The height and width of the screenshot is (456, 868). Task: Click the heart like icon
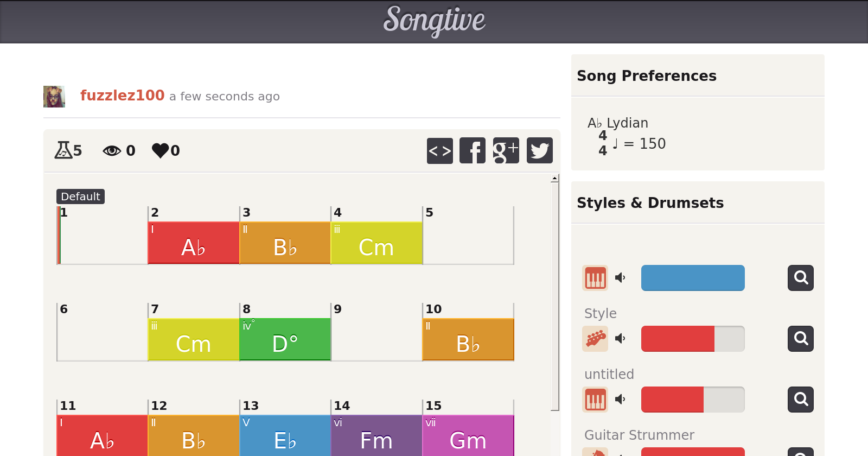coord(161,150)
